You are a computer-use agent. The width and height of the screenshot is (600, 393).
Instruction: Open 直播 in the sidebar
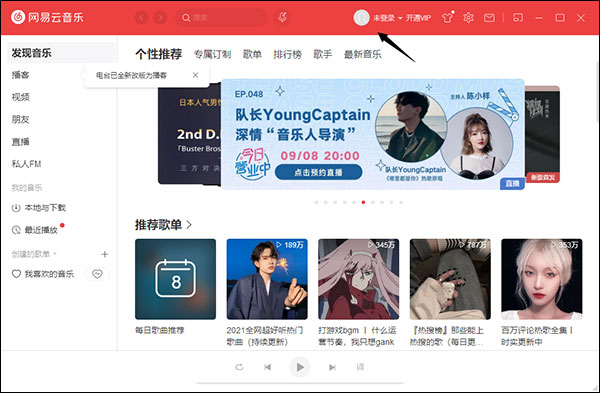coord(21,142)
